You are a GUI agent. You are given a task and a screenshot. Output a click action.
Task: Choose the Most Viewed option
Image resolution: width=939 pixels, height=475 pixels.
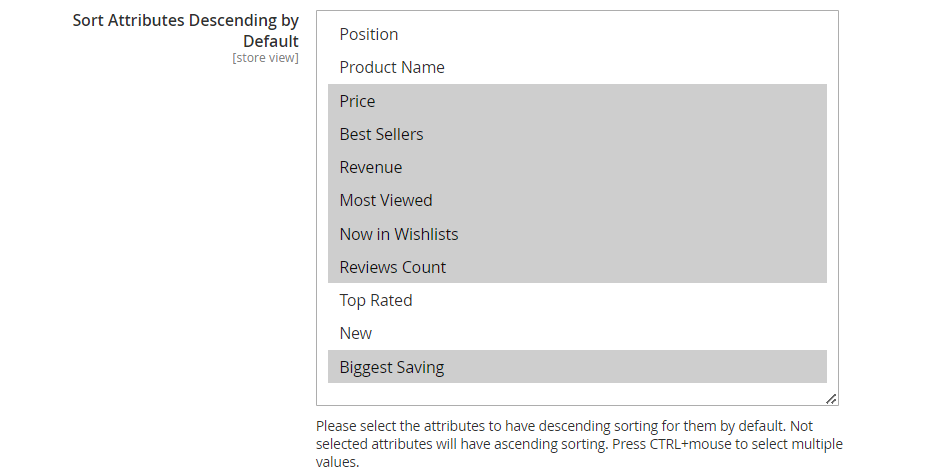577,200
